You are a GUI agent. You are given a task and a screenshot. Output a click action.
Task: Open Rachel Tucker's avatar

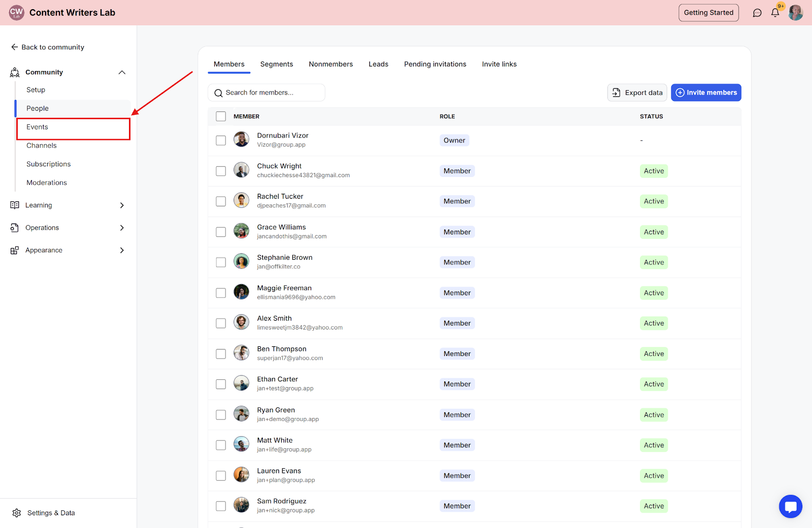point(241,200)
